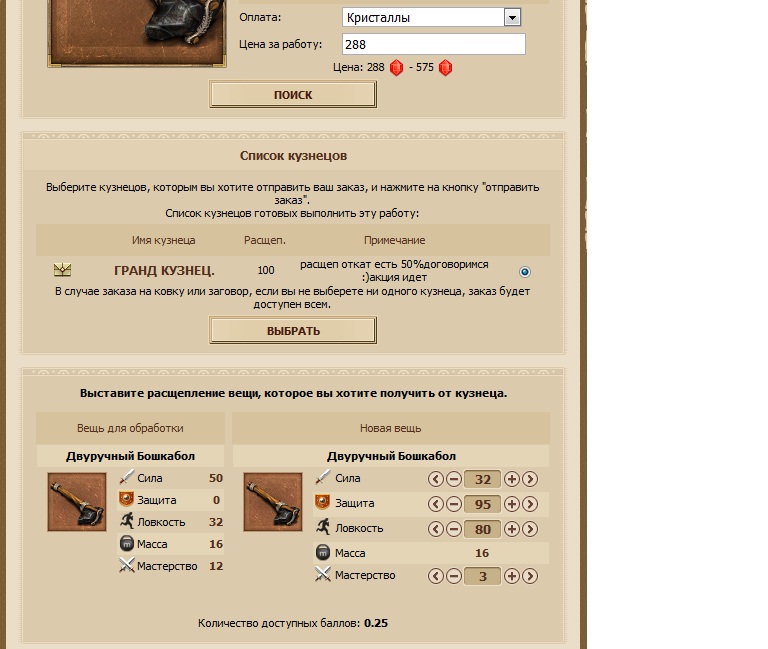Click the shield Защита icon of original item
The width and height of the screenshot is (768, 649).
coord(126,499)
